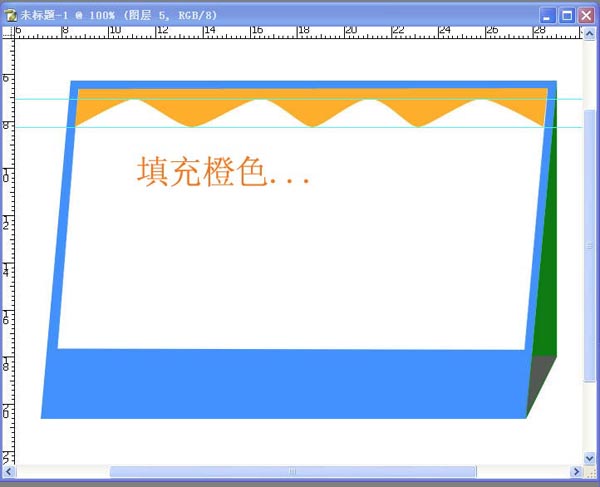Click the down arrow of vertical scrollbar
Viewport: 600px width, 487px height.
[x=590, y=458]
